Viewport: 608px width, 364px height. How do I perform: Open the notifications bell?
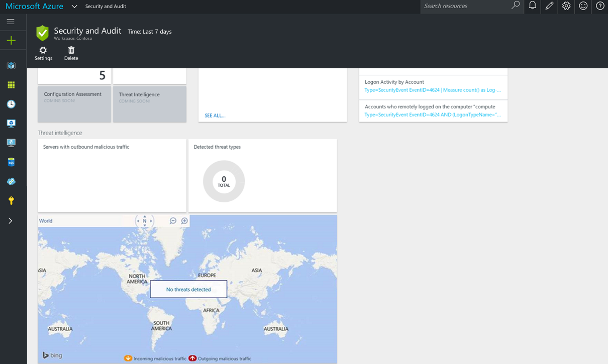(x=532, y=7)
